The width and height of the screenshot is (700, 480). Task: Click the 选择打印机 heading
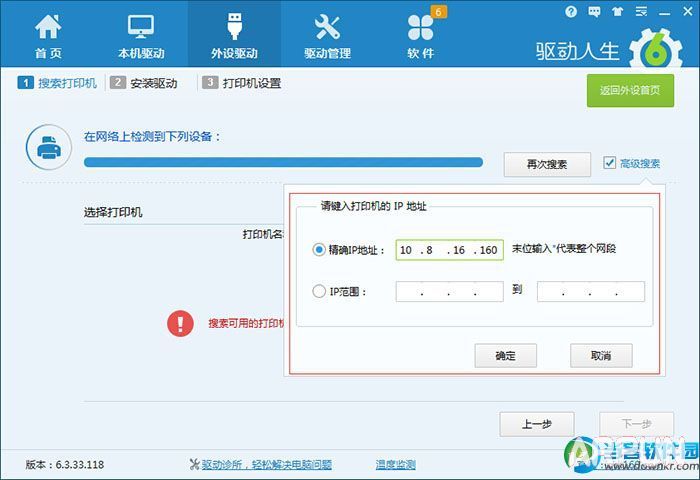(113, 212)
